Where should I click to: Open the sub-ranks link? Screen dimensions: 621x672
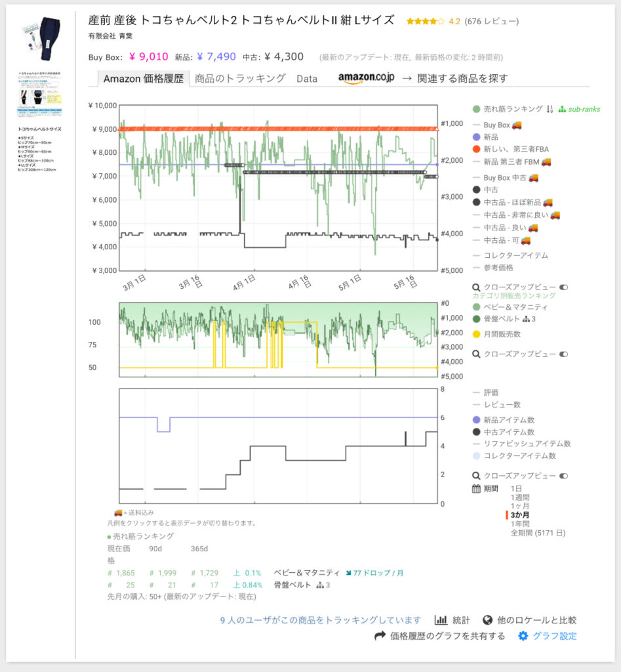coord(579,110)
